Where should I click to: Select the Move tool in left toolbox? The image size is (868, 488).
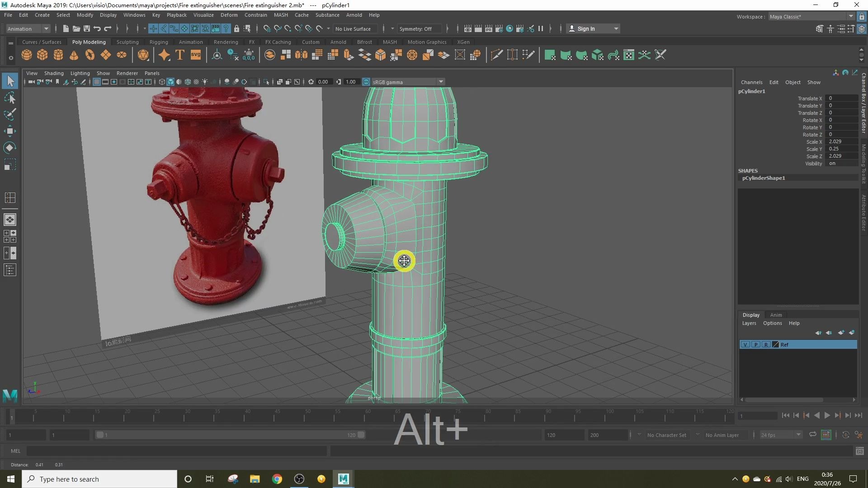[10, 131]
